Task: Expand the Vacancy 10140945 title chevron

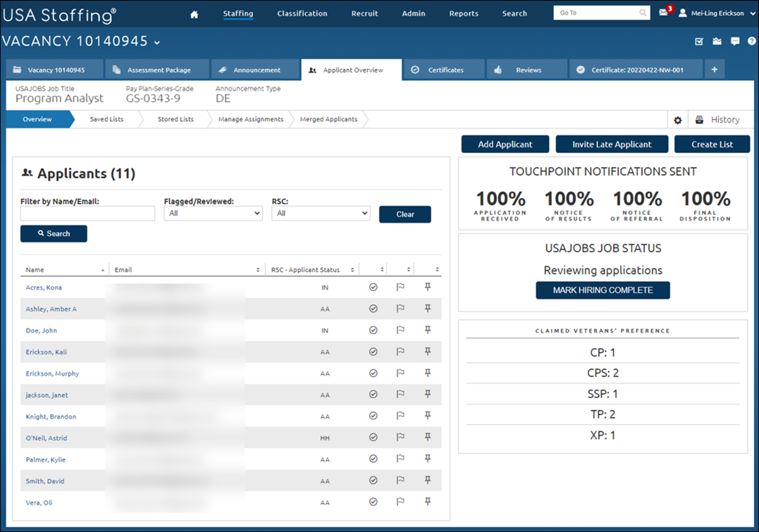Action: (157, 42)
